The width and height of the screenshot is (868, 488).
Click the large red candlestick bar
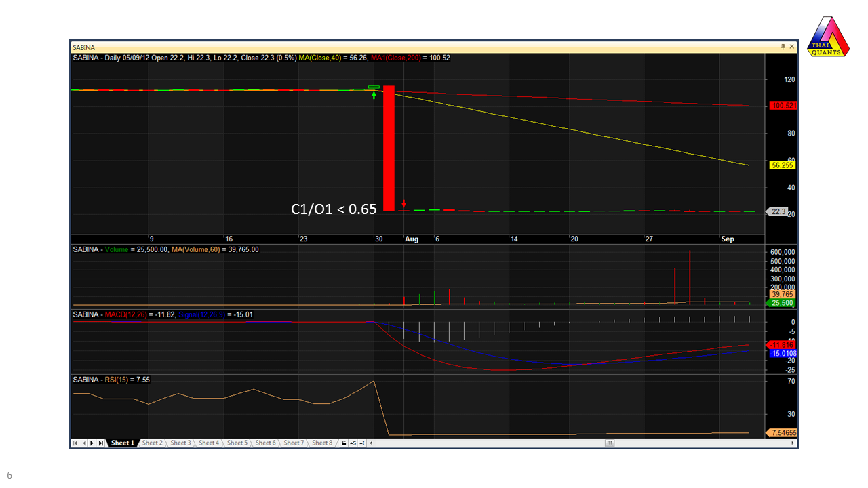pos(389,148)
